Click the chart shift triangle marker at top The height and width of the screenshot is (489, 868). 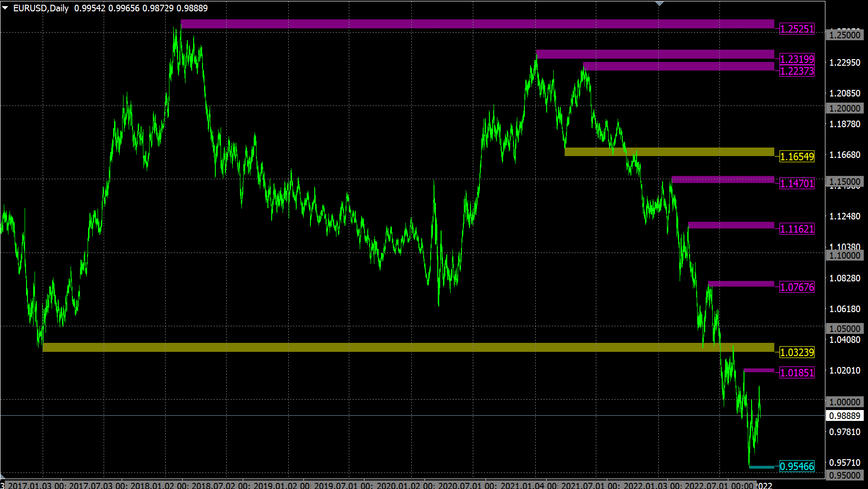coord(659,3)
